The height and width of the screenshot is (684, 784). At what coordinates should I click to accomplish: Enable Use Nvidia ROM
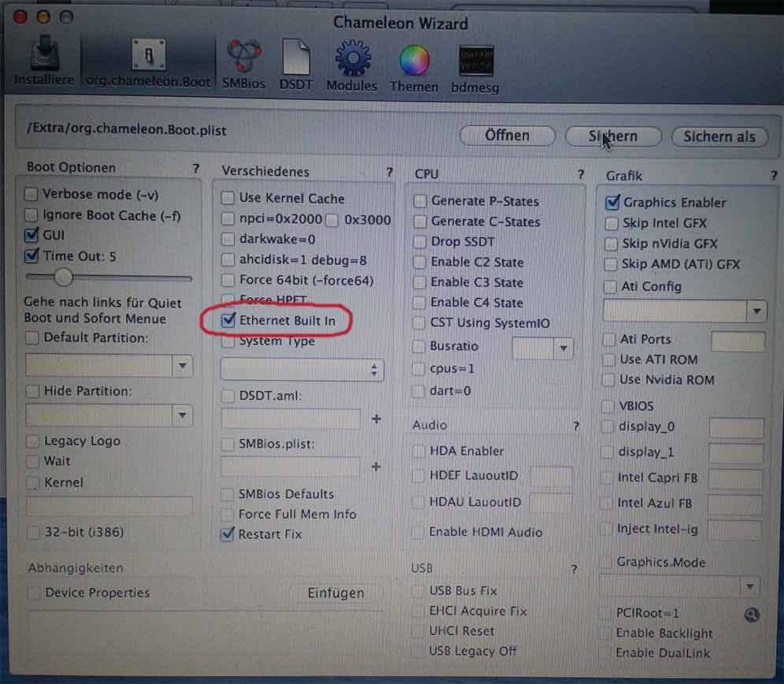click(x=608, y=380)
